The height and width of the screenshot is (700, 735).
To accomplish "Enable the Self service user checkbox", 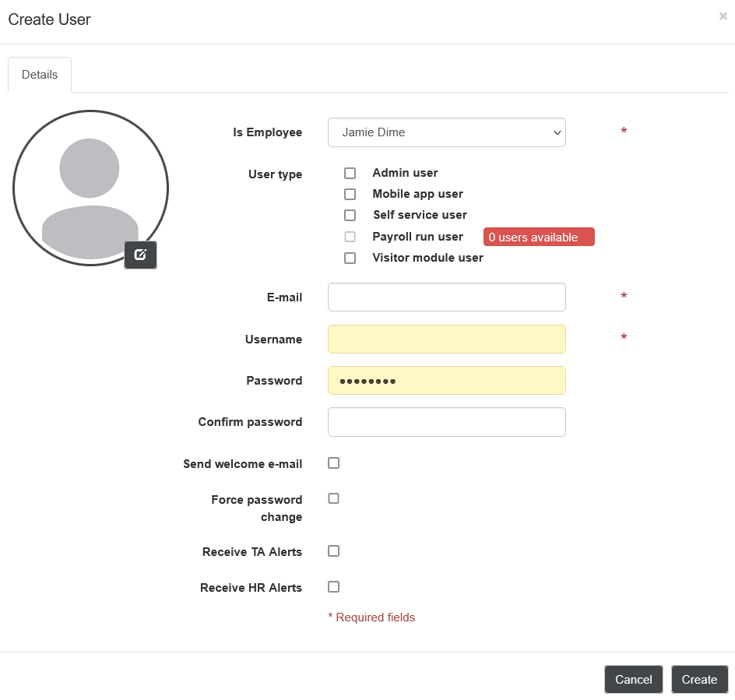I will [350, 215].
